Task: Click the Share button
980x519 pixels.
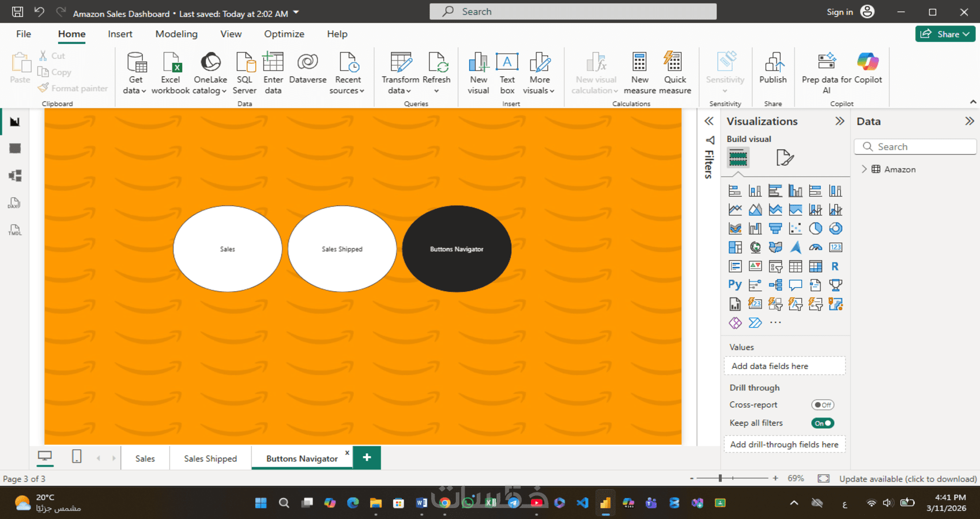Action: click(945, 34)
